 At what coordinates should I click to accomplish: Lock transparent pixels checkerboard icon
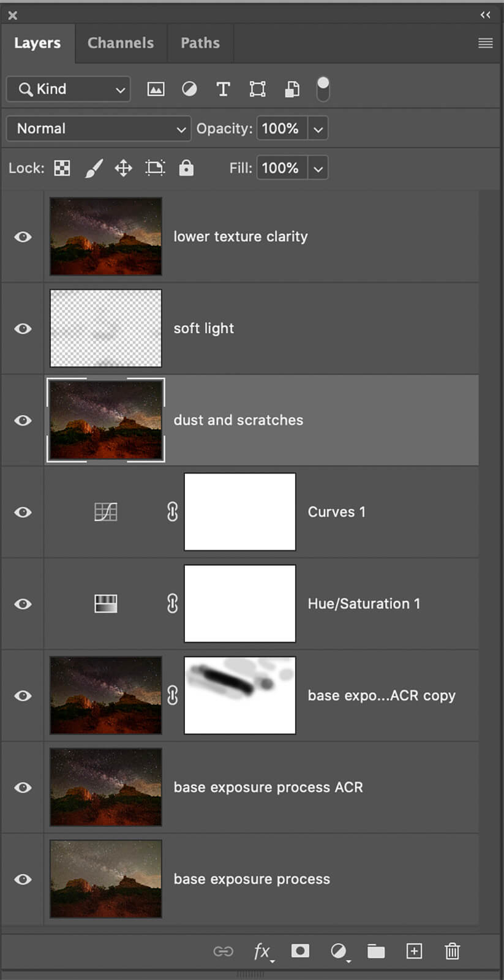click(62, 168)
